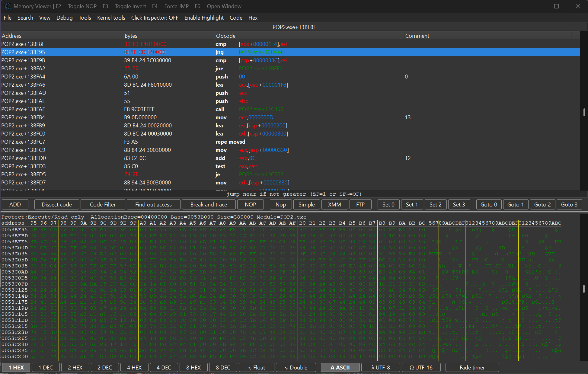The image size is (588, 374).
Task: Open the Code Filter
Action: pyautogui.click(x=103, y=204)
